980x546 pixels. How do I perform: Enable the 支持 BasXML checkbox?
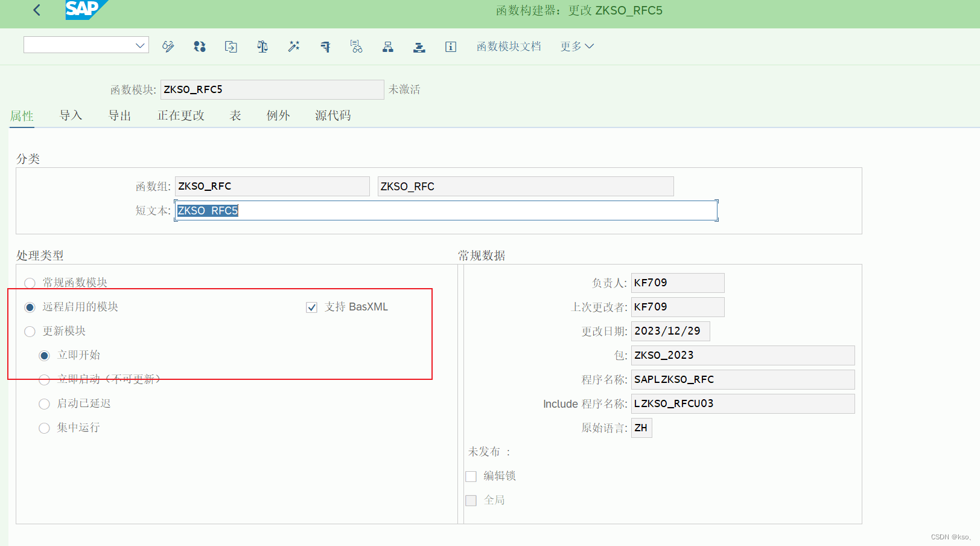(311, 307)
